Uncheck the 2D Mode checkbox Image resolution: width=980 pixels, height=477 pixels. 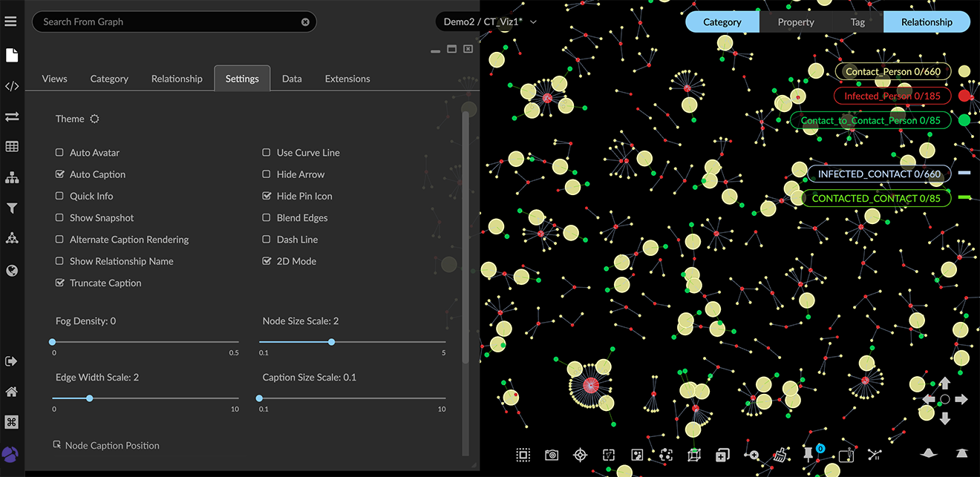[x=267, y=261]
